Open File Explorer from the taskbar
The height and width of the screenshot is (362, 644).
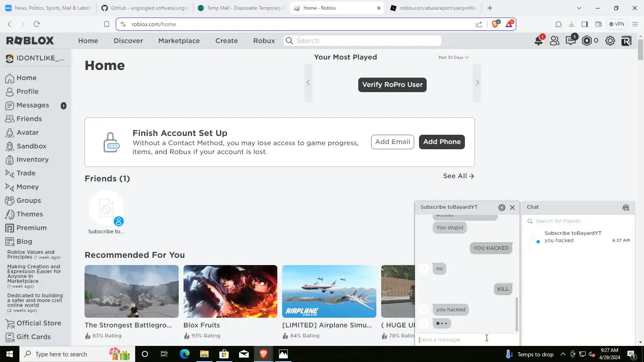click(204, 354)
